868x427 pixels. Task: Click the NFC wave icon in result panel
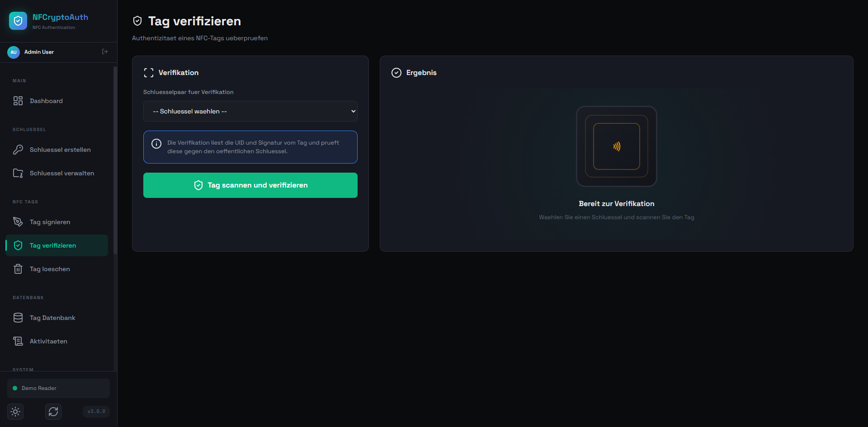point(617,146)
